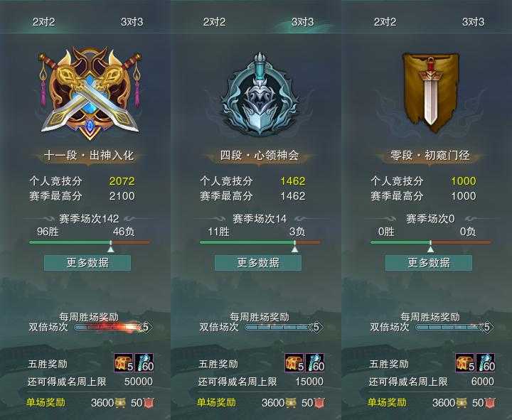This screenshot has height=420, width=512.
Task: Click the brown banner sword rank emblem
Action: (x=430, y=92)
